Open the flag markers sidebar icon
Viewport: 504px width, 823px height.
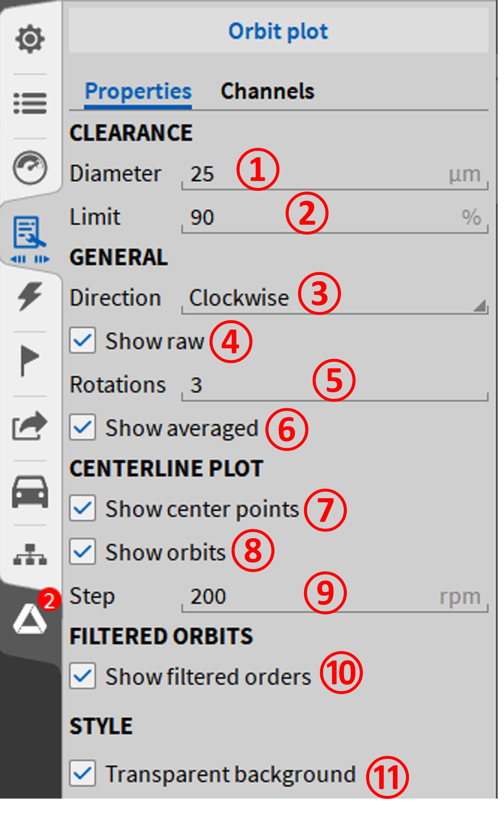coord(29,360)
